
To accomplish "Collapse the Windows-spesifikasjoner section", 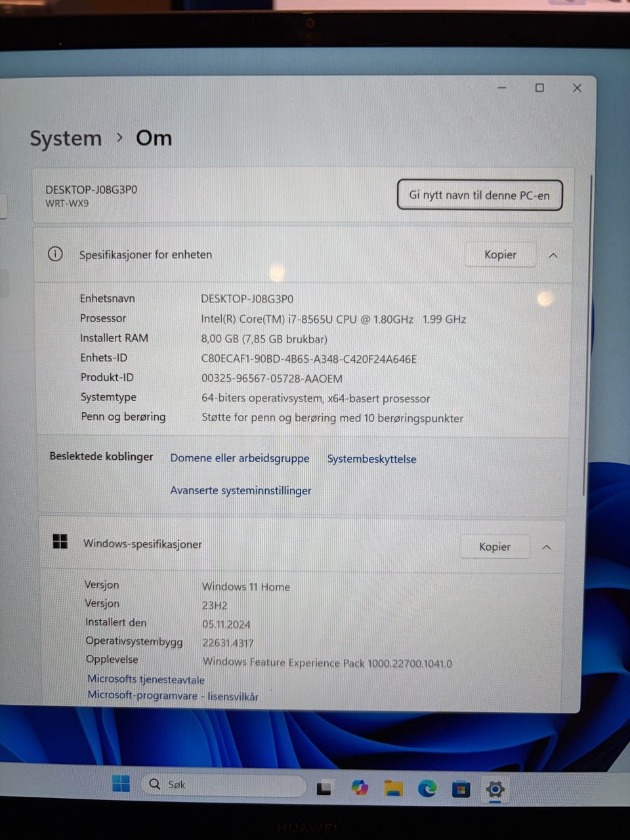I will point(547,547).
